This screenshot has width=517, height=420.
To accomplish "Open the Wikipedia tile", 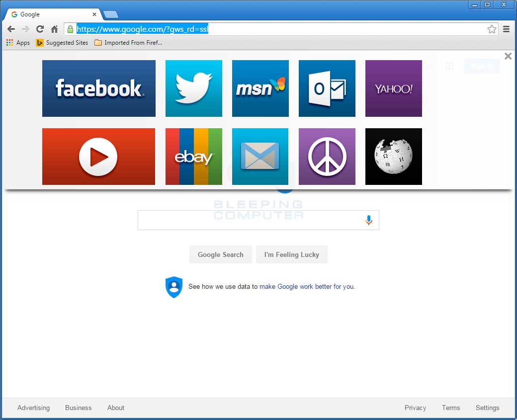I will (x=393, y=156).
